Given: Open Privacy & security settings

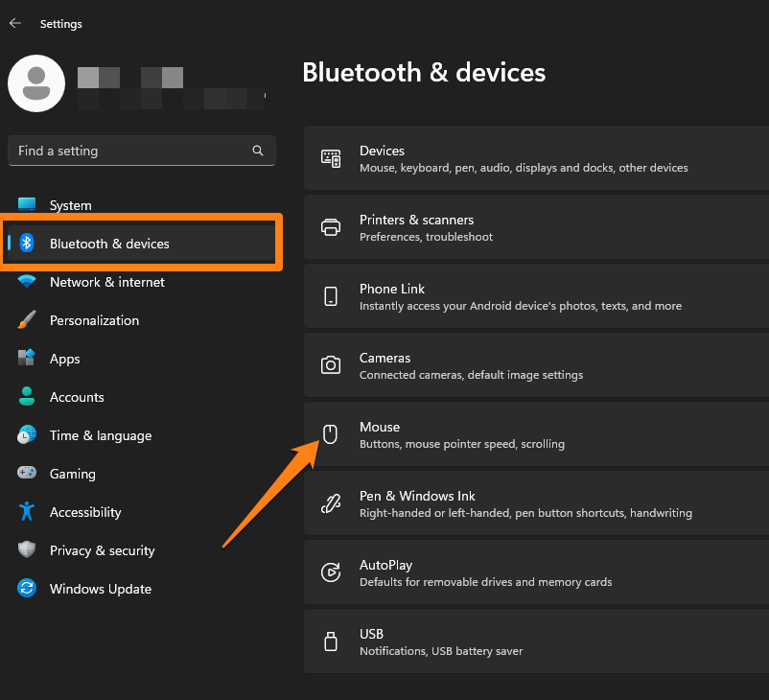Looking at the screenshot, I should 102,550.
